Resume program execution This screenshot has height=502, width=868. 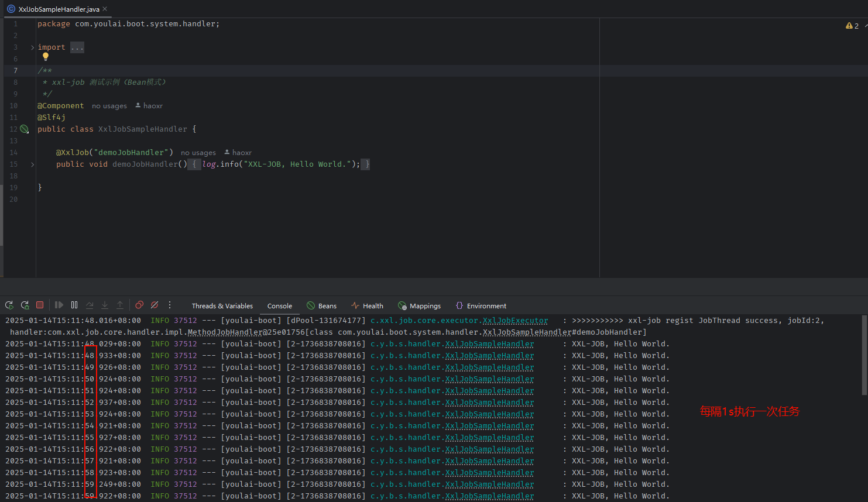59,305
